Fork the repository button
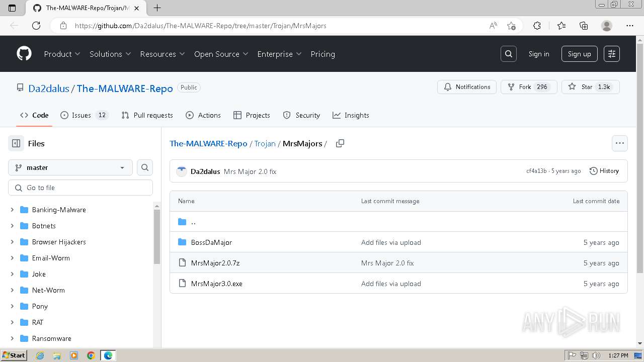Screen dimensions: 644x362 tap(529, 87)
